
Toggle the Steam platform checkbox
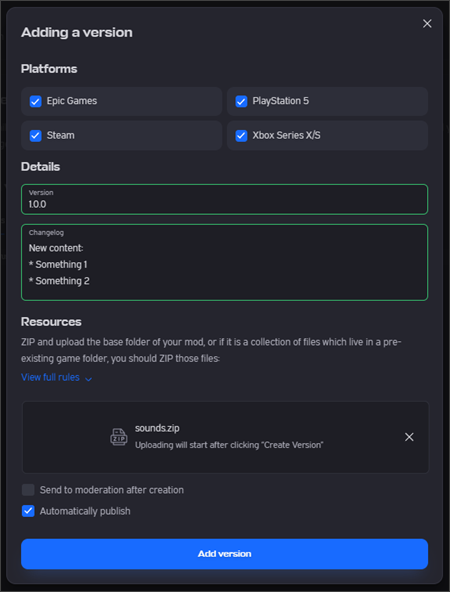tap(35, 136)
